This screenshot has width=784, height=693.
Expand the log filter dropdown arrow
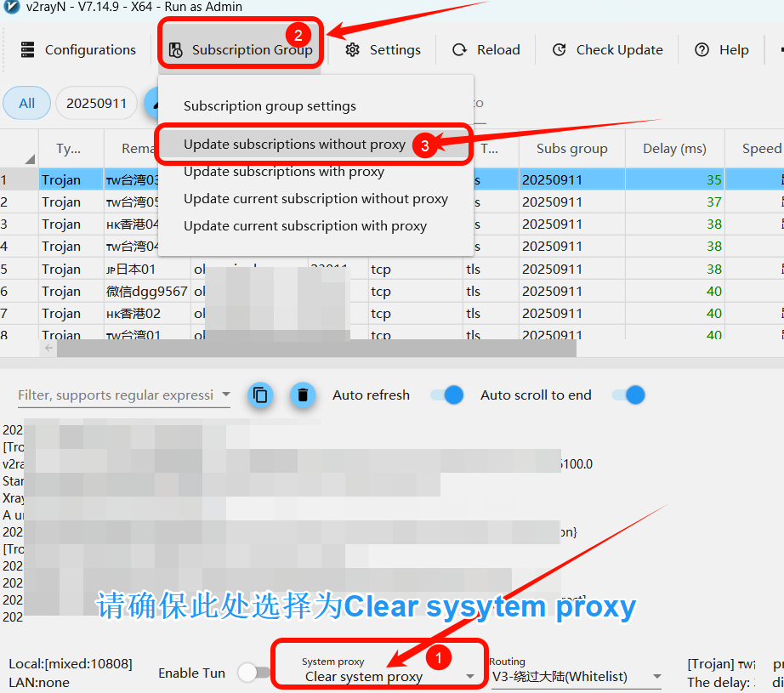(225, 395)
